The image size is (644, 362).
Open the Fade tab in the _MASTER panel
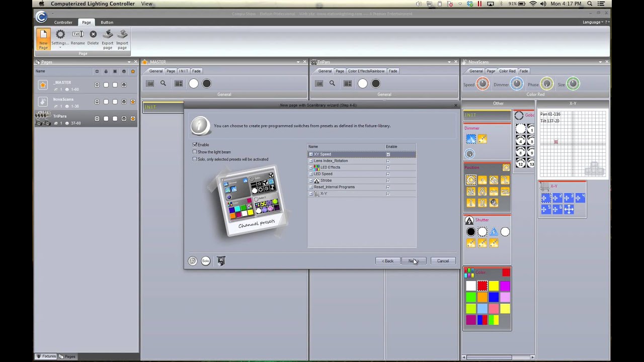196,71
